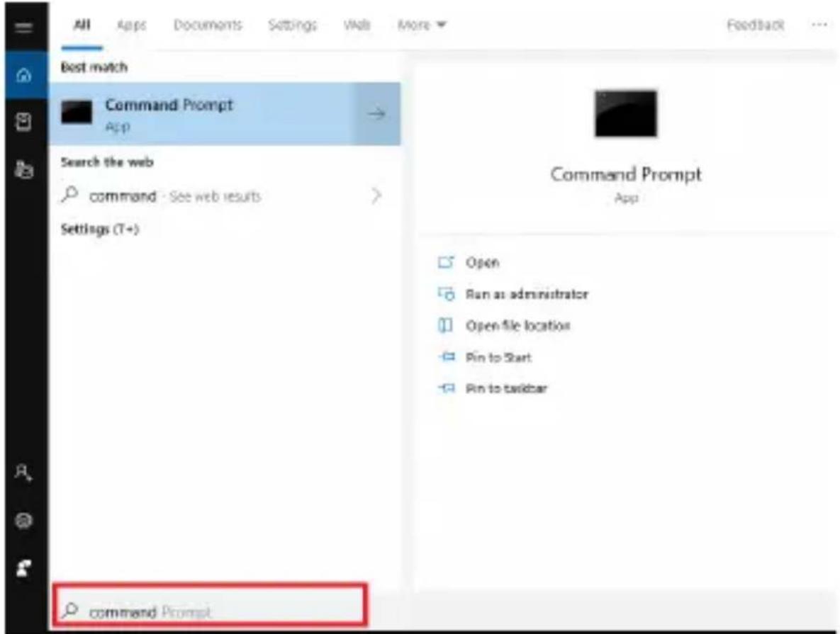The width and height of the screenshot is (840, 634).
Task: Switch to the Settings tab
Action: pyautogui.click(x=293, y=25)
